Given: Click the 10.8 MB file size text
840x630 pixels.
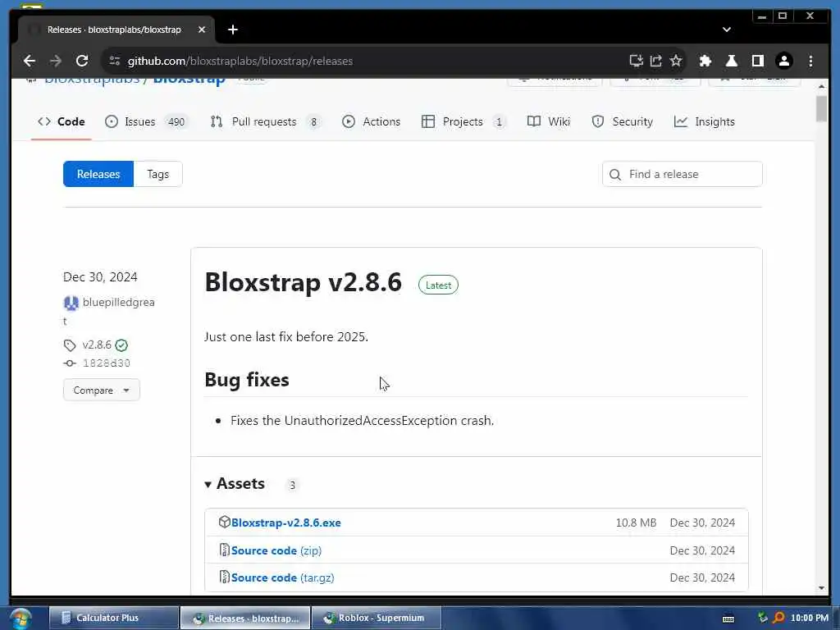Looking at the screenshot, I should pyautogui.click(x=636, y=523).
